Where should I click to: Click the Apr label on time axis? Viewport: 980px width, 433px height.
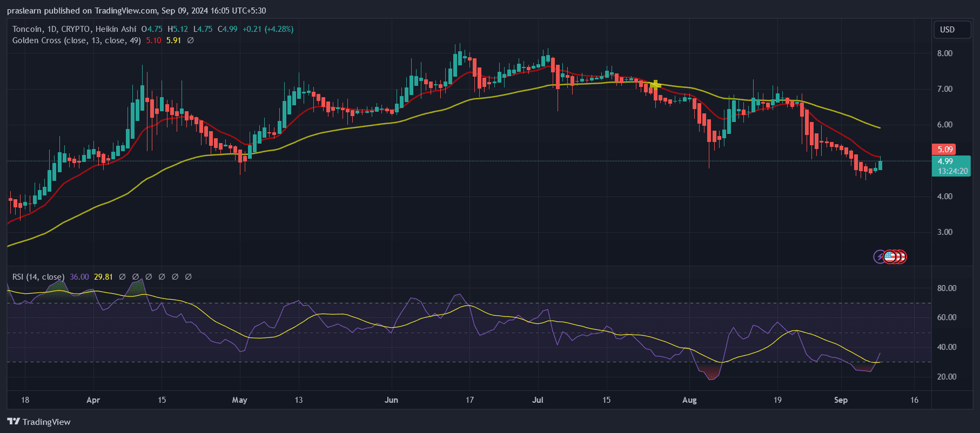[x=93, y=400]
